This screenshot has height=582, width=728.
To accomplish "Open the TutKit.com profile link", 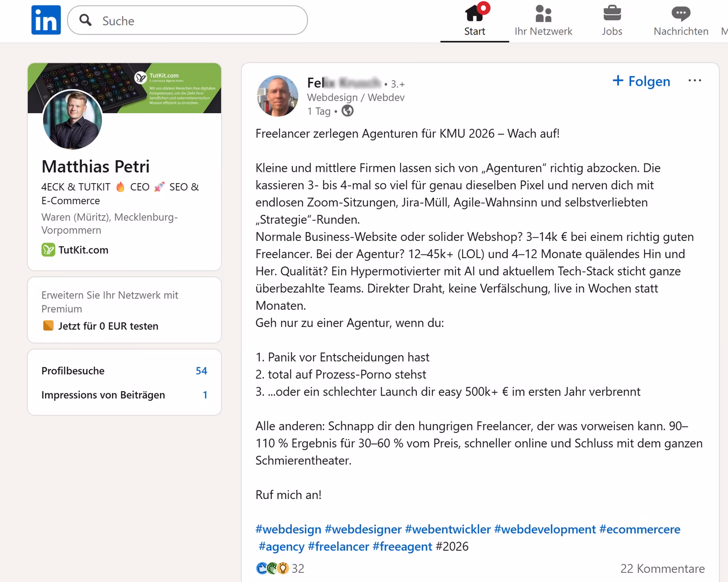I will pos(82,250).
